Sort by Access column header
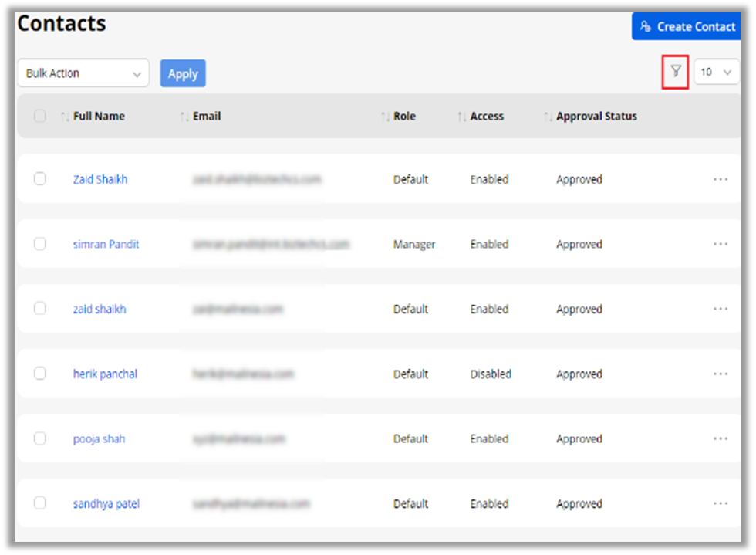This screenshot has width=756, height=555. (462, 117)
